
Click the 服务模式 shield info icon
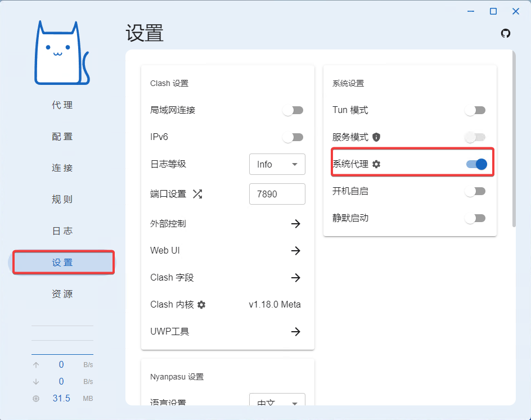[376, 137]
